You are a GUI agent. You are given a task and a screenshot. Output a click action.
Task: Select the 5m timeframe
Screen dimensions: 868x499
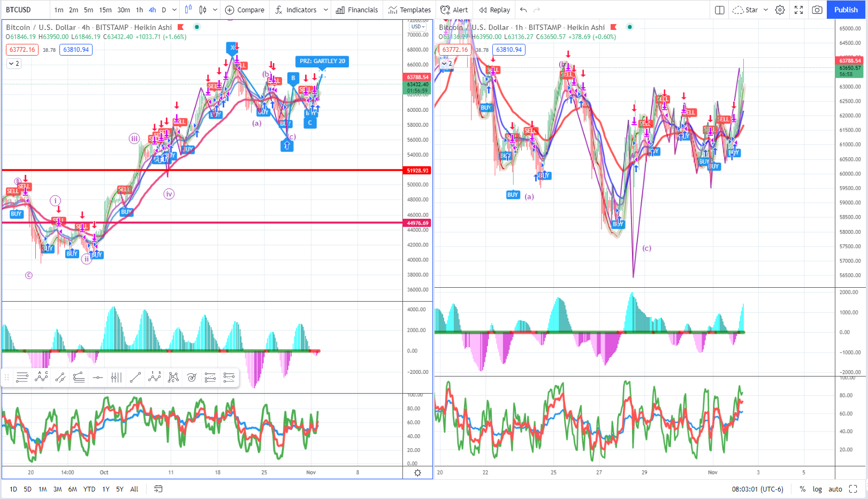(x=89, y=10)
